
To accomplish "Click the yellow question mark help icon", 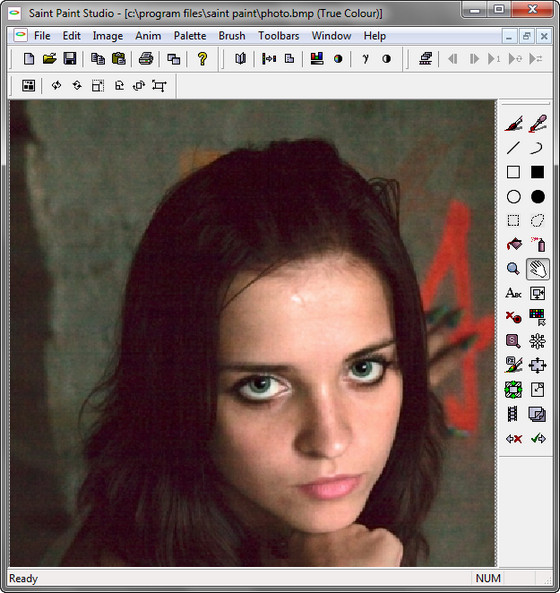I will (x=203, y=59).
